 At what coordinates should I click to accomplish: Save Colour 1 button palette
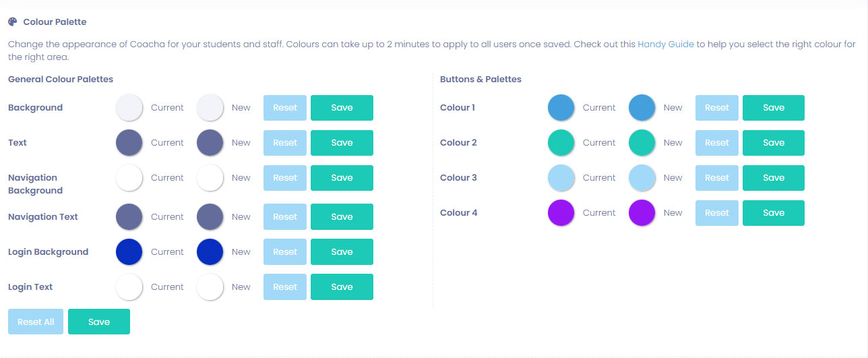(x=773, y=108)
